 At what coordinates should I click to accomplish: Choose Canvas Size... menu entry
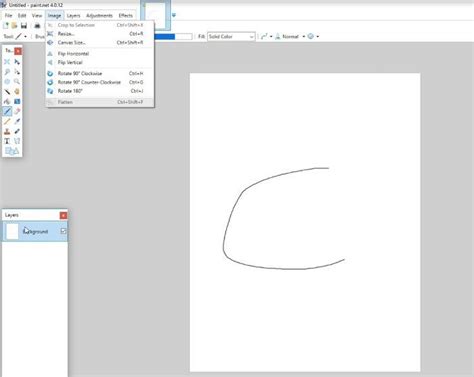[x=100, y=42]
